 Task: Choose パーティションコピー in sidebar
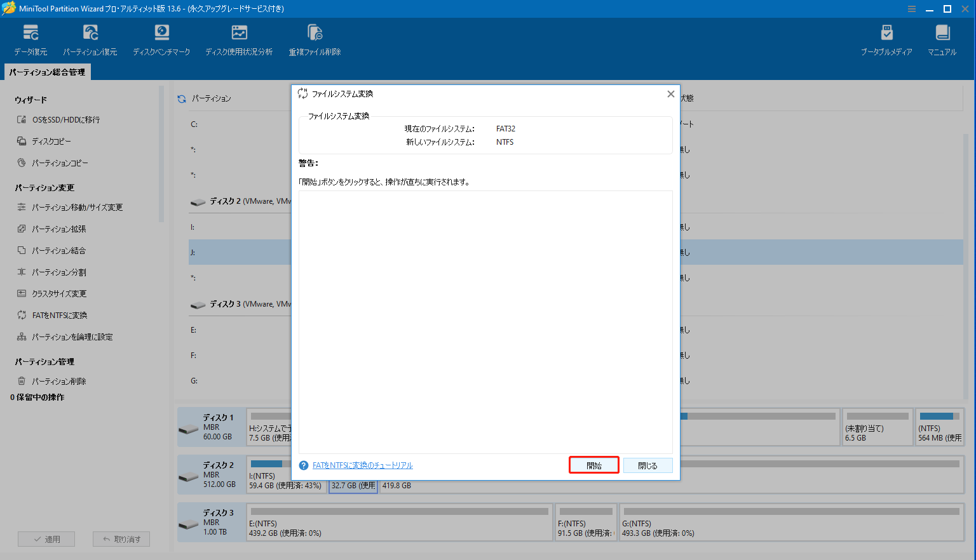click(x=60, y=163)
